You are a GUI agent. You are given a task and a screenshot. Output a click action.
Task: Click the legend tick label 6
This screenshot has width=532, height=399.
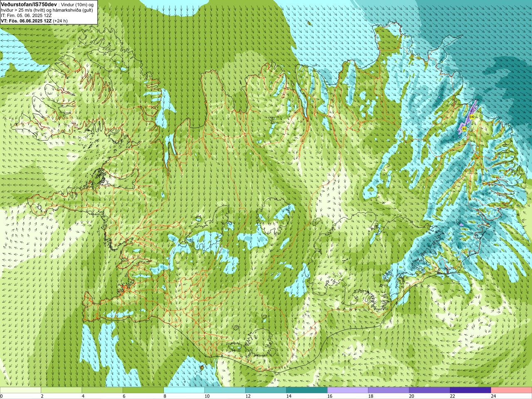(x=124, y=396)
